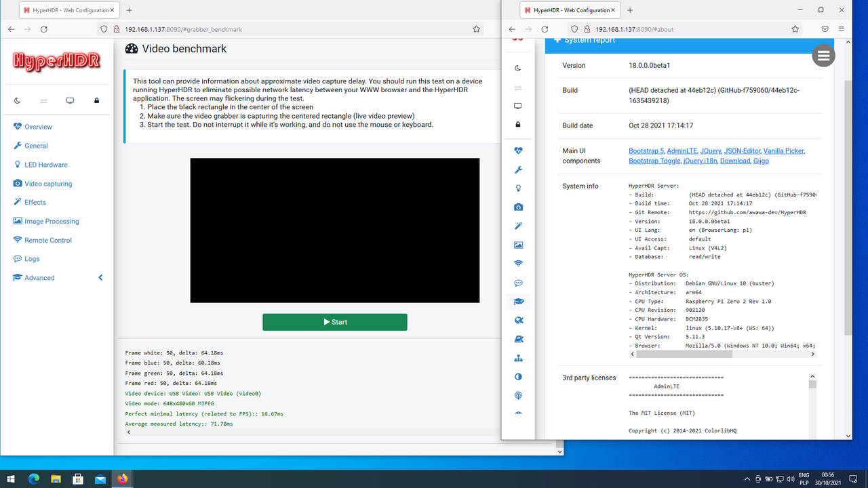Open Image Processing in the left sidebar
The image size is (868, 488).
click(x=46, y=221)
